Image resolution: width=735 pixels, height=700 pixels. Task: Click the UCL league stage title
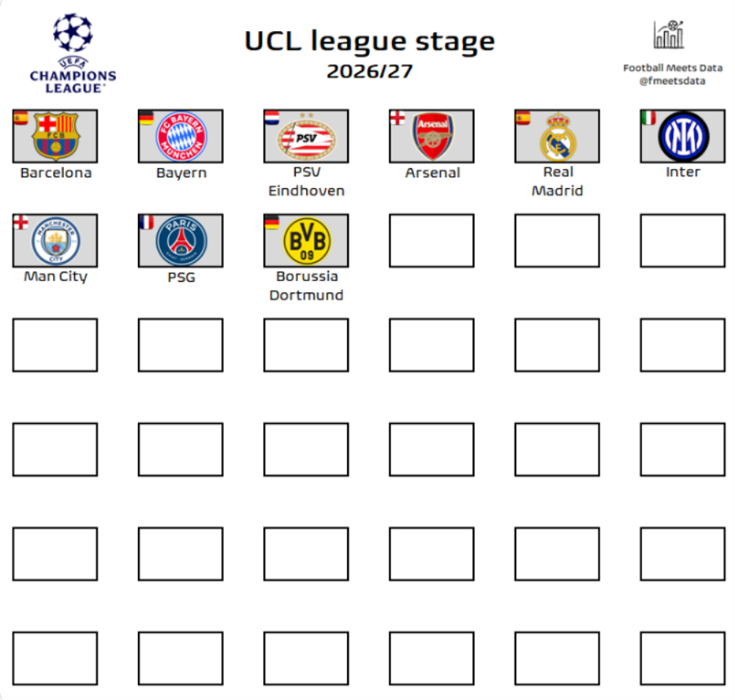coord(369,41)
